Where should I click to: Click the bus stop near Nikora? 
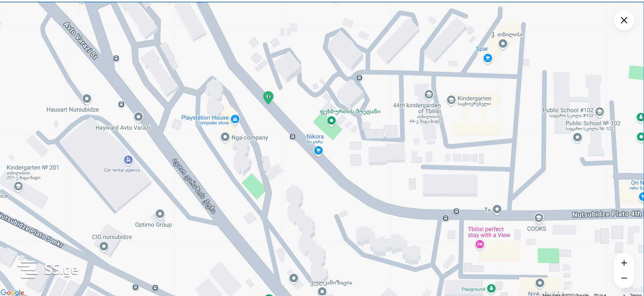(x=293, y=136)
